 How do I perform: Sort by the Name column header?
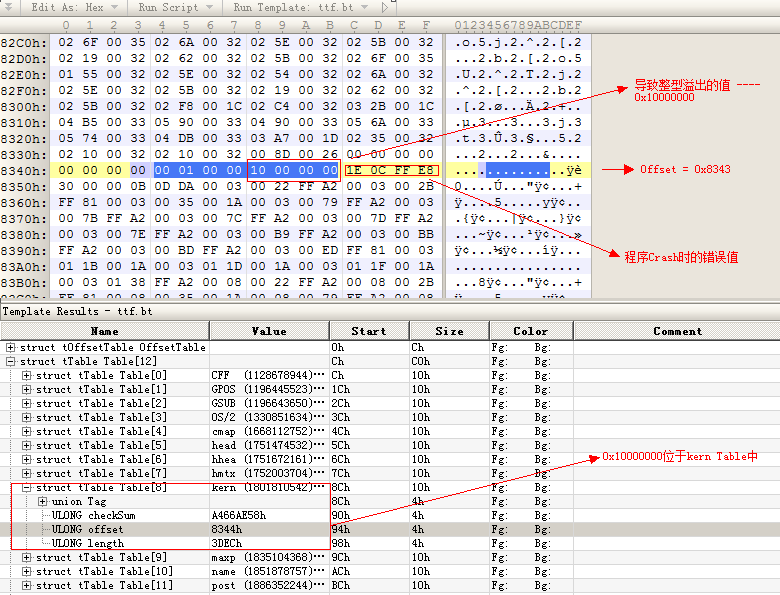(104, 331)
